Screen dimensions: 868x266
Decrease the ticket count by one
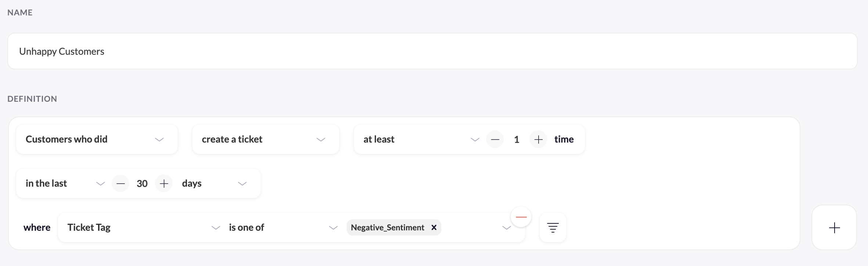[x=495, y=140]
